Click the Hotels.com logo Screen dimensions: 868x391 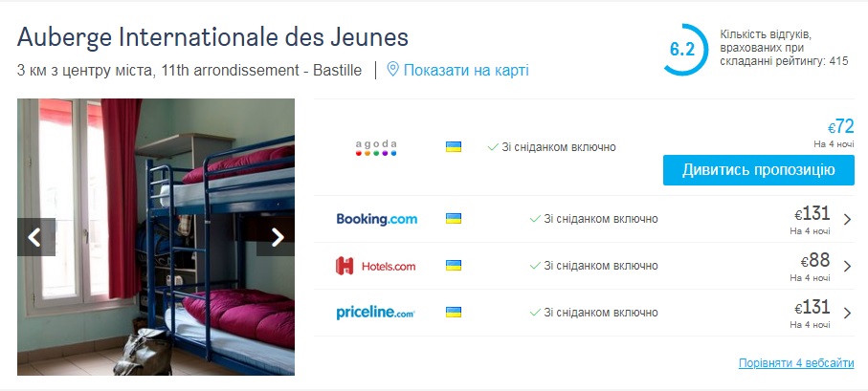pos(376,266)
